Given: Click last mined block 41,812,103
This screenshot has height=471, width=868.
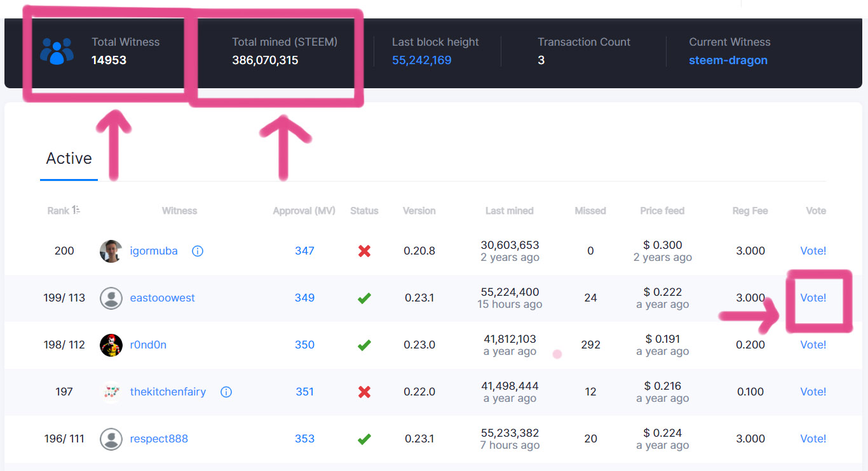Looking at the screenshot, I should tap(510, 339).
